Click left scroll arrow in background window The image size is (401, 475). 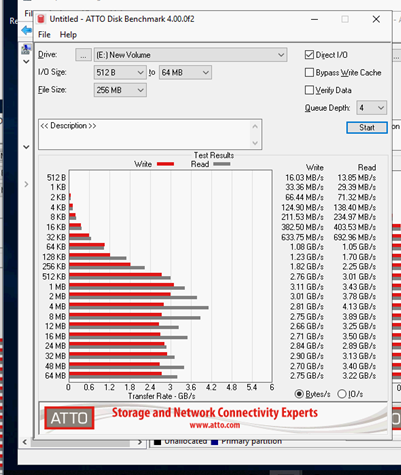click(x=25, y=442)
